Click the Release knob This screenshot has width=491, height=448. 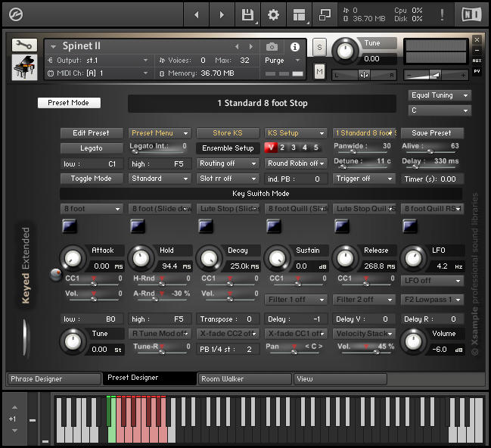point(346,259)
